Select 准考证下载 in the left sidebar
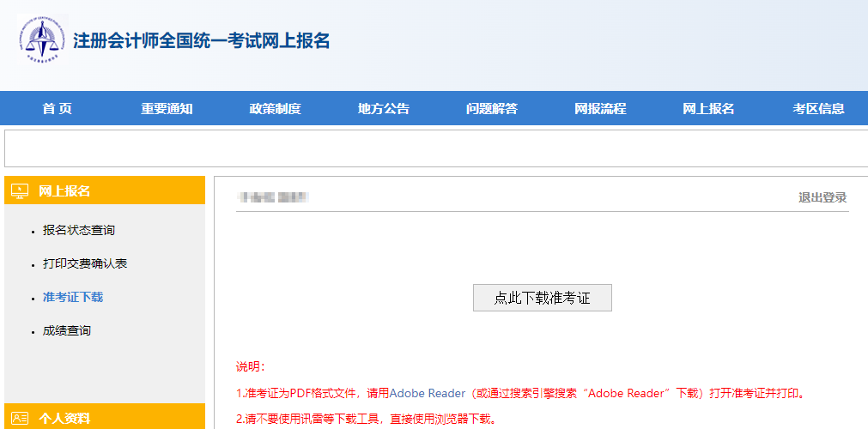Image resolution: width=868 pixels, height=429 pixels. pos(72,297)
